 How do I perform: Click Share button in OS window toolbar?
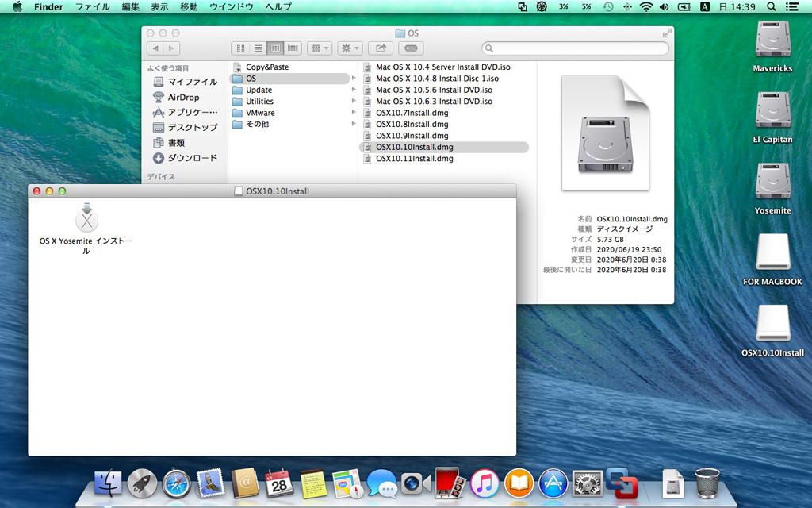(x=381, y=48)
